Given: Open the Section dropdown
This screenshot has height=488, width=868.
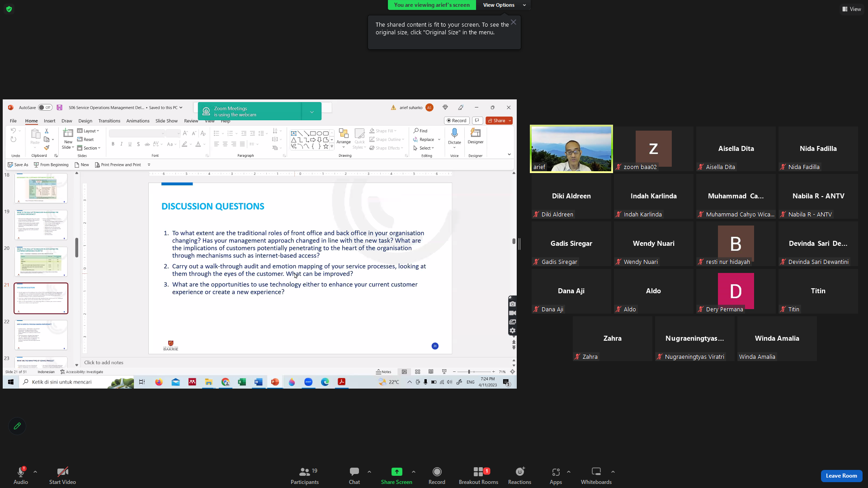Looking at the screenshot, I should point(89,148).
